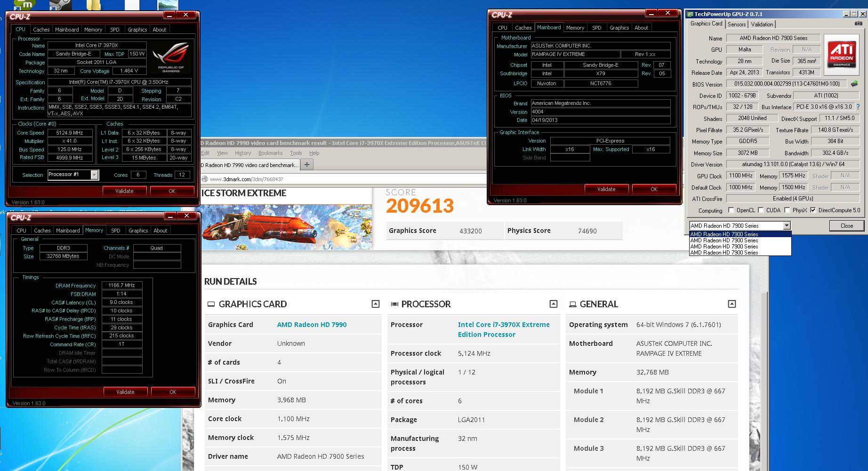Toggle the OpenCL checkbox in GPU-Z
Image resolution: width=868 pixels, height=471 pixels.
(731, 210)
